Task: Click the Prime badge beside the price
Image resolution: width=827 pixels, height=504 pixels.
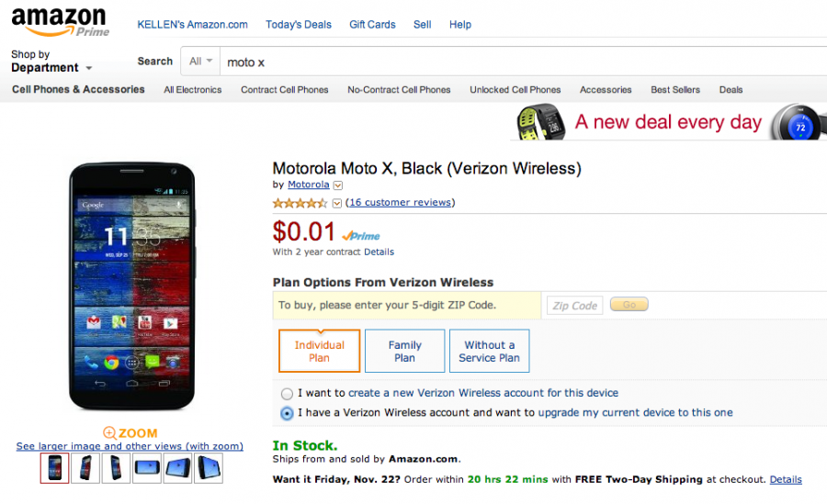Action: tap(361, 236)
